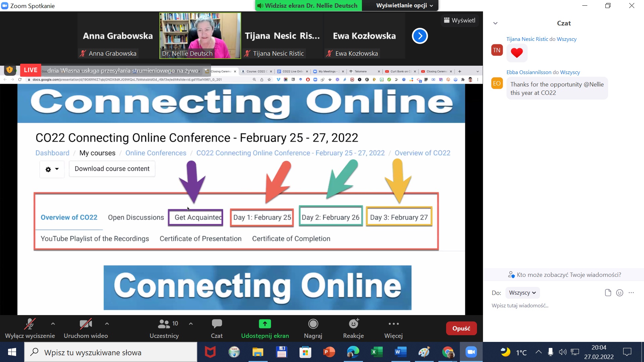The image size is (644, 362).
Task: Open chat more options ellipsis
Action: pyautogui.click(x=631, y=293)
